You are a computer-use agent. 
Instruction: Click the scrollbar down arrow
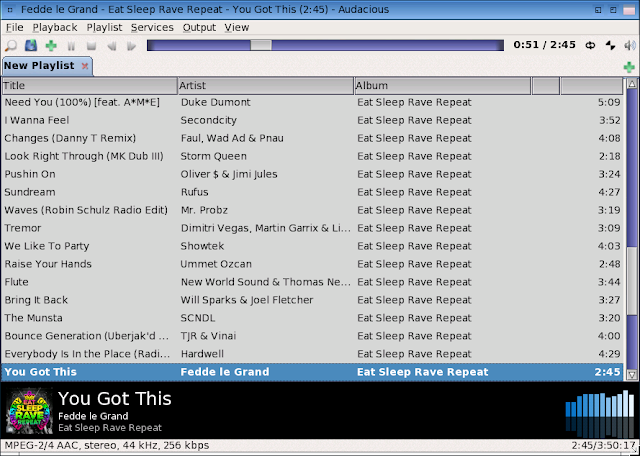click(632, 374)
